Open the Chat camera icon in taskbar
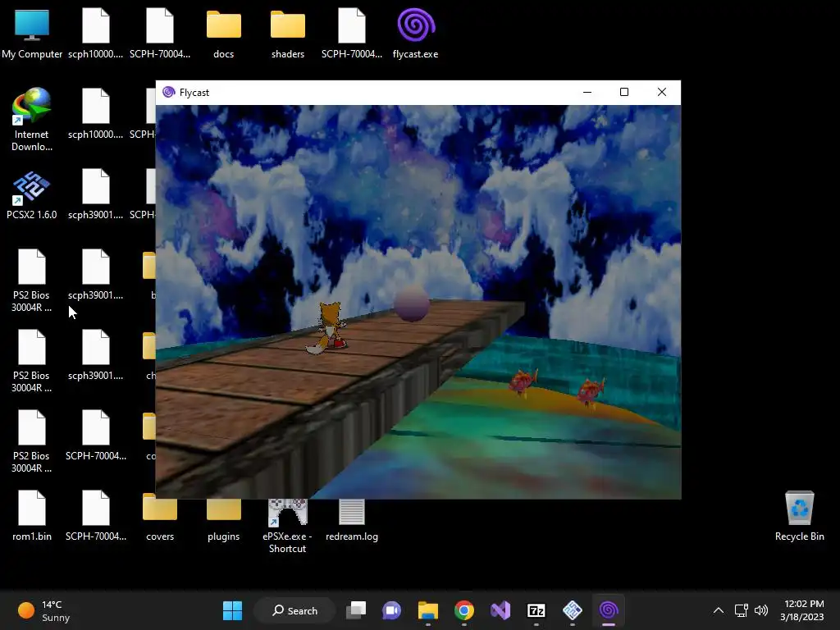Image resolution: width=840 pixels, height=630 pixels. click(391, 610)
